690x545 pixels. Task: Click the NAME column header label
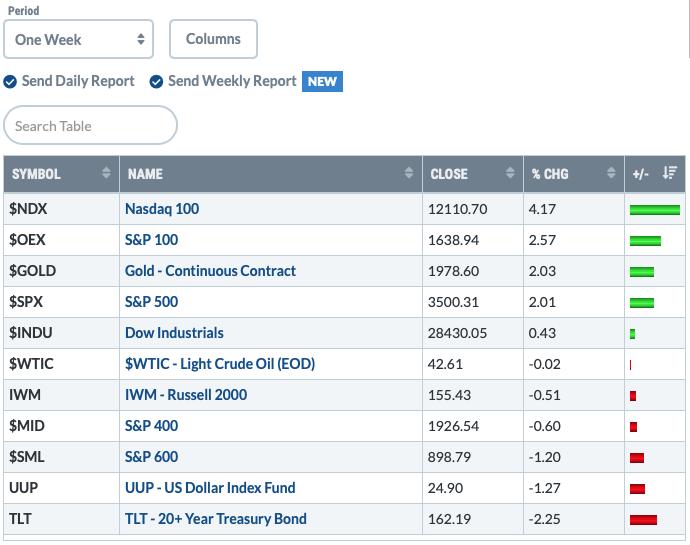[x=145, y=174]
